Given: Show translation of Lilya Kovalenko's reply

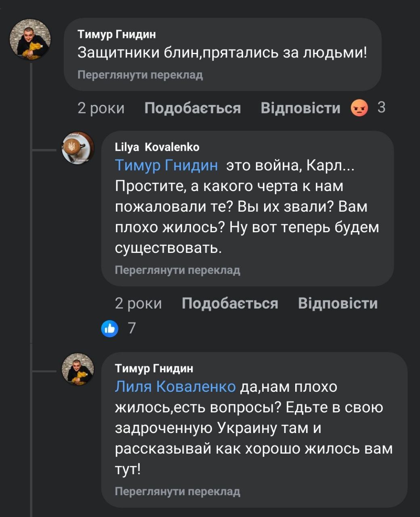Looking at the screenshot, I should coord(177,270).
